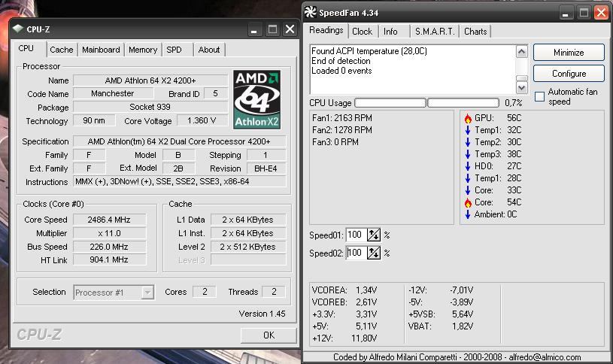This screenshot has width=613, height=364.
Task: Open the S.M.A.R.T. tab
Action: (435, 32)
